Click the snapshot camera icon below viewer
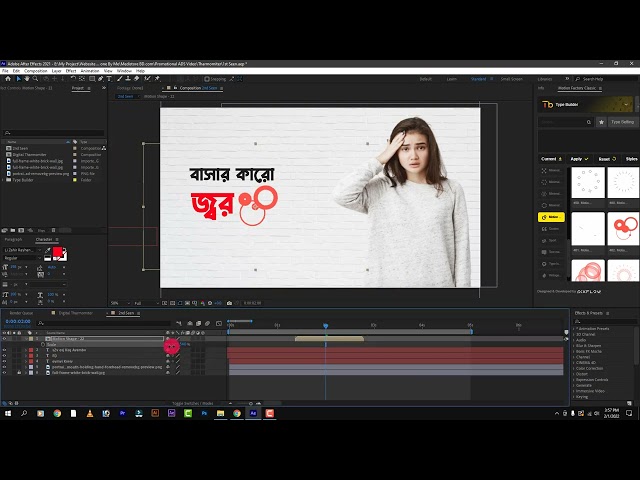This screenshot has height=480, width=640. 229,303
